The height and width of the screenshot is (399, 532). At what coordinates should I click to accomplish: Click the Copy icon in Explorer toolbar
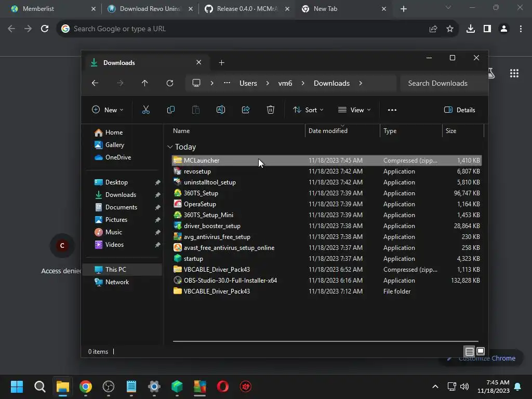pyautogui.click(x=170, y=110)
